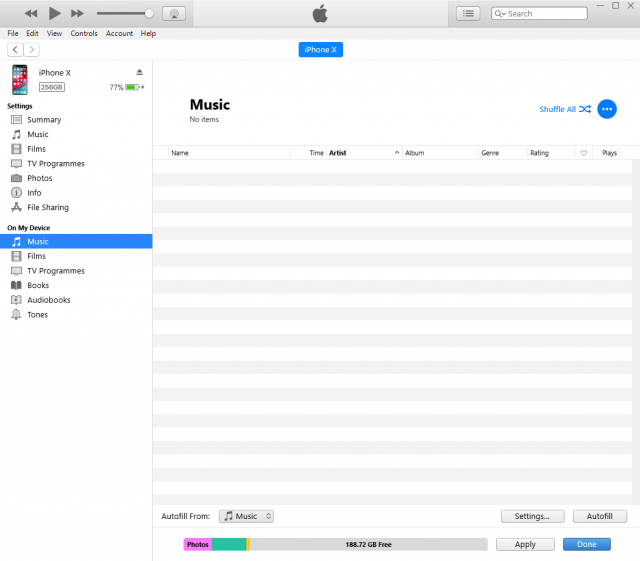Sort by Name column header

(229, 153)
